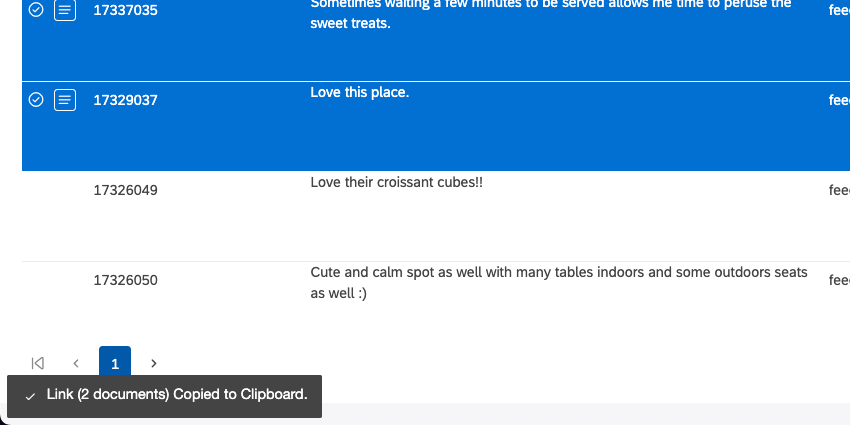Click the 'Love this place.' comment text
This screenshot has width=850, height=425.
[x=360, y=93]
